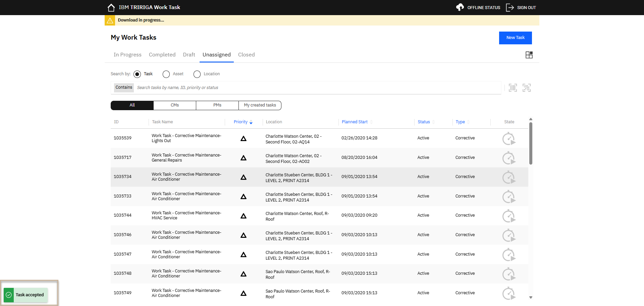Sort tasks by the Priority column
Image resolution: width=644 pixels, height=306 pixels.
click(243, 122)
